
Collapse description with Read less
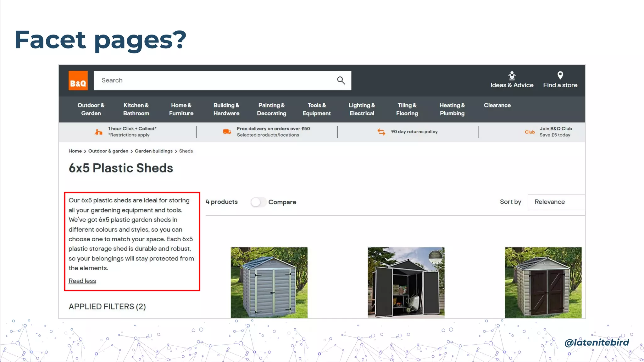(x=82, y=281)
